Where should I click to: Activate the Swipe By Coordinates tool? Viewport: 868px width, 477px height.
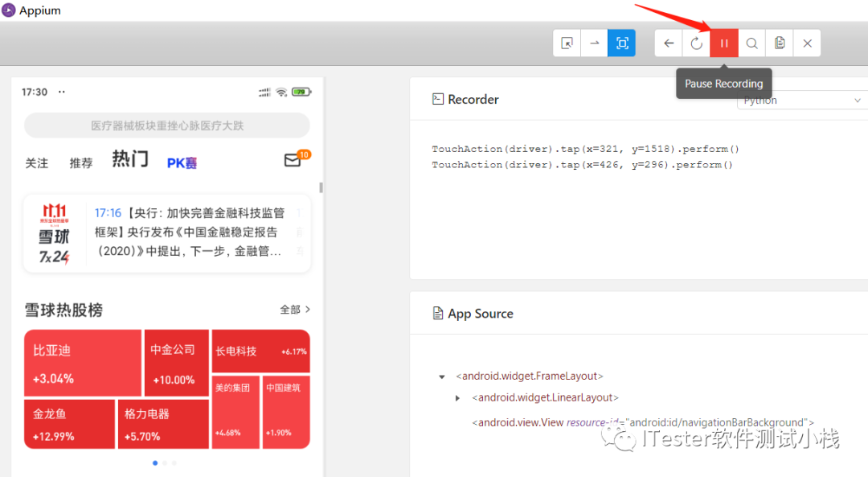(594, 43)
